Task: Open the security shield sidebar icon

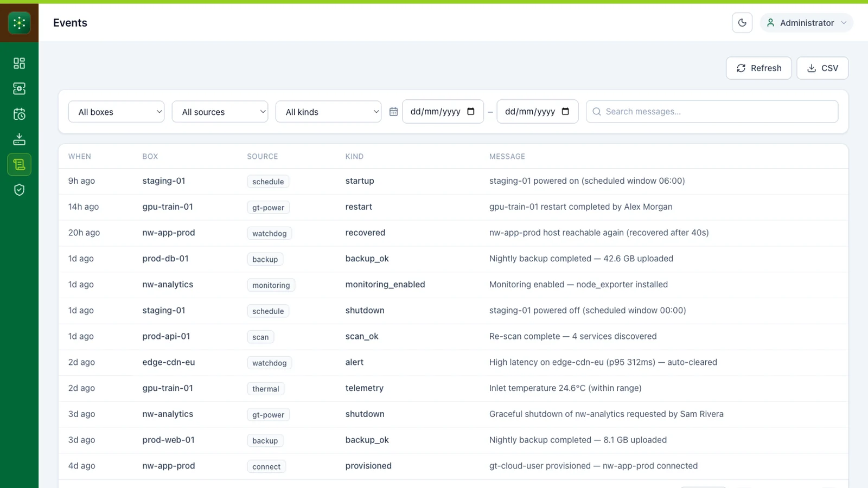Action: [19, 190]
